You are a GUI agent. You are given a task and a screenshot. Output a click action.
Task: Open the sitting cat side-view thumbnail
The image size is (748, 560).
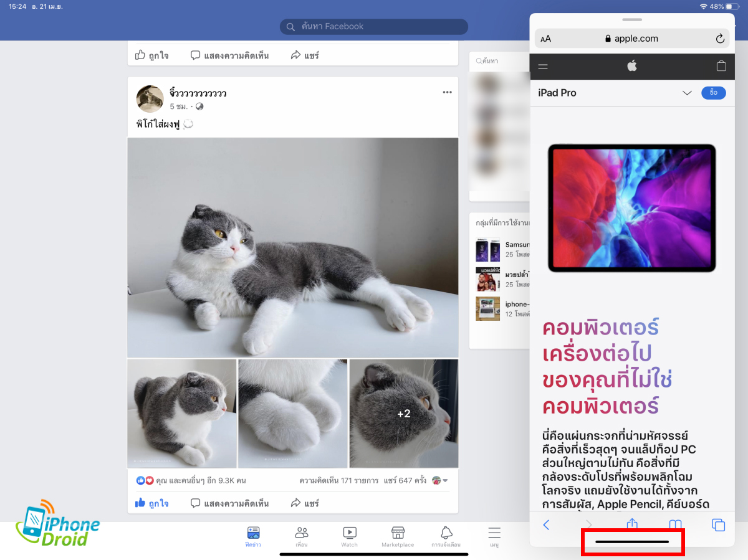(182, 413)
